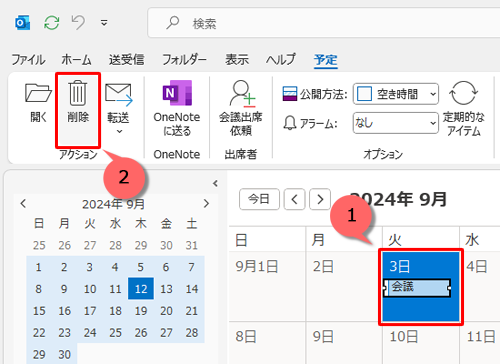Expand the 転送 dropdown arrow
This screenshot has width=500, height=364.
[x=119, y=132]
